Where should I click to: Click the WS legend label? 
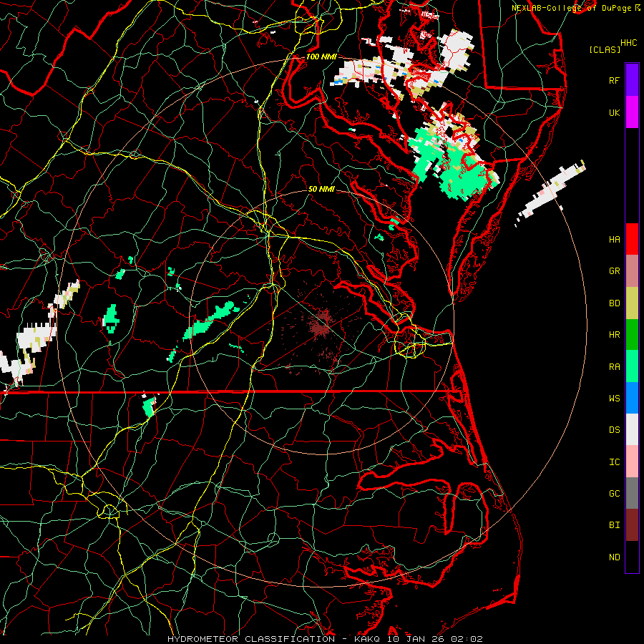(614, 399)
